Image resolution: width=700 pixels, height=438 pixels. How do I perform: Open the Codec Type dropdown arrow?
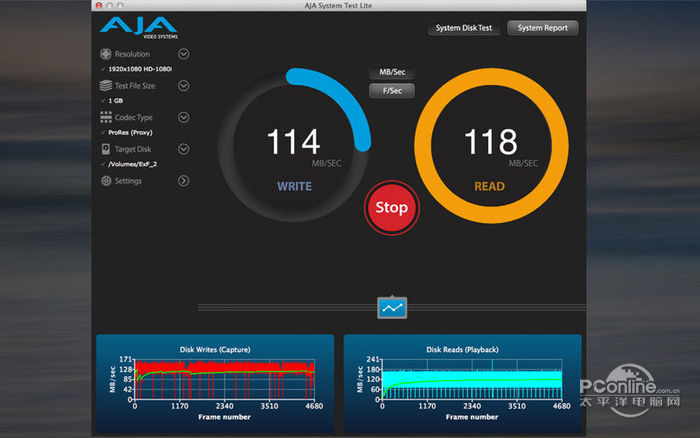(x=183, y=117)
